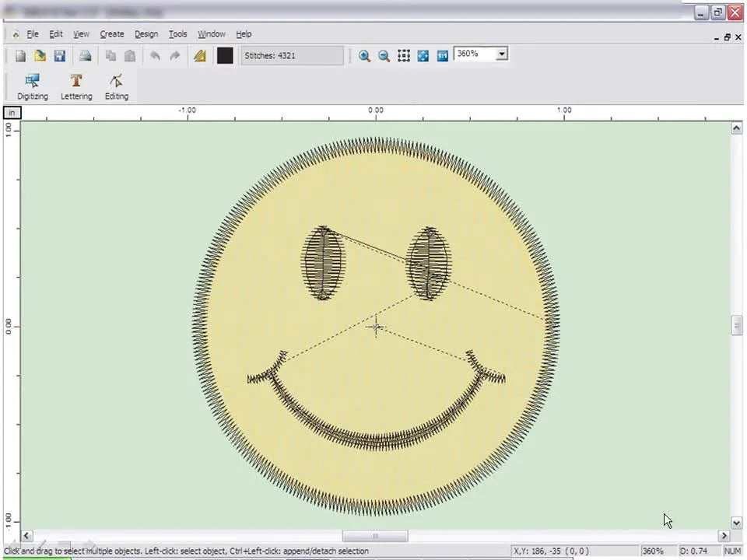
Task: Click the NUM indicator in the status bar
Action: pyautogui.click(x=732, y=551)
